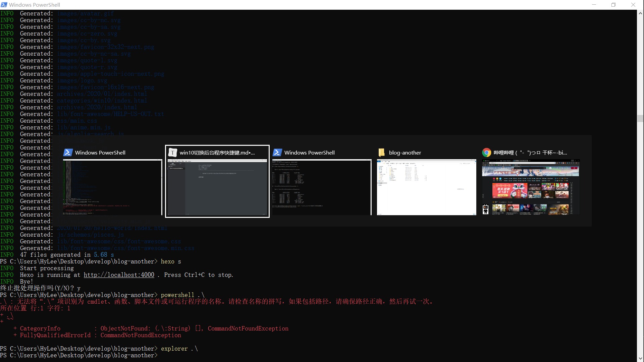This screenshot has height=362, width=644.
Task: Click the leftmost Windows PowerShell icon in the switcher
Action: pos(68,153)
